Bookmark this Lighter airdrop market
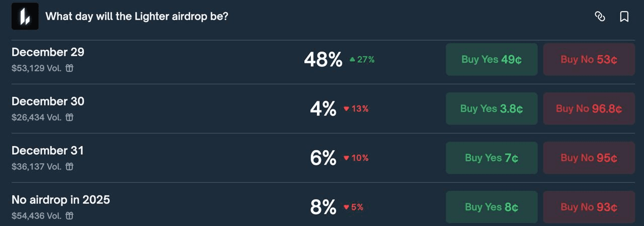 click(624, 17)
